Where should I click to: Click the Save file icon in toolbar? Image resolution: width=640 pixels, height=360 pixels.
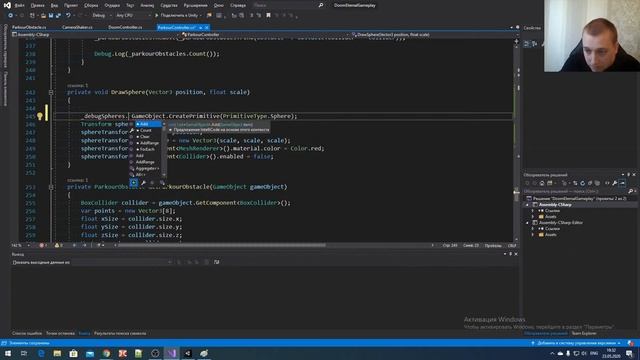click(51, 16)
